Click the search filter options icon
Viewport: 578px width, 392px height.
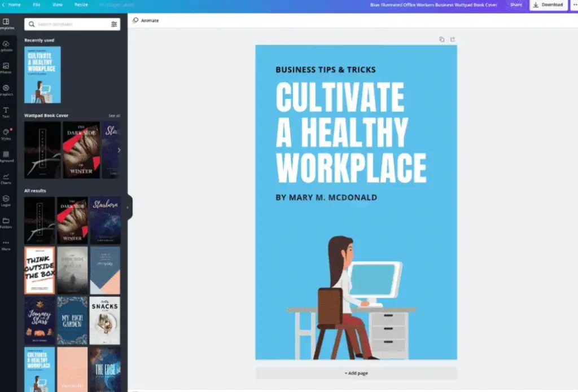pos(114,24)
